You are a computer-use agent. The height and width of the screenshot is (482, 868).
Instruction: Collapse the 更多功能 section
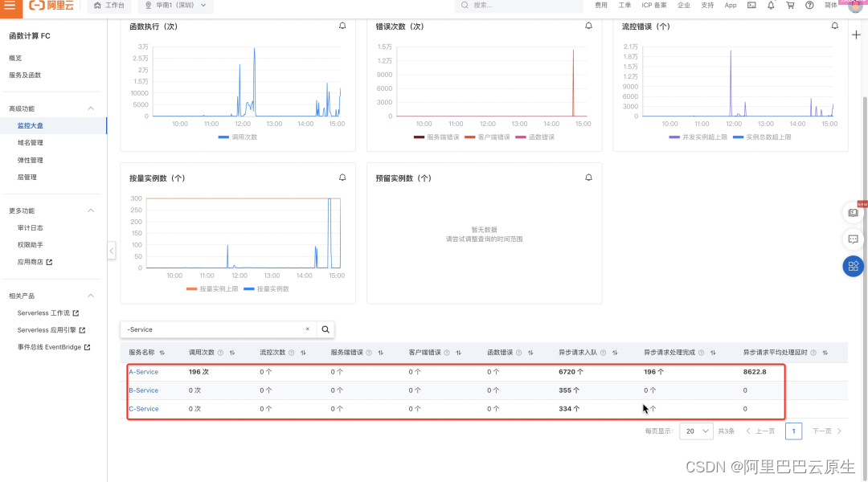tap(91, 210)
